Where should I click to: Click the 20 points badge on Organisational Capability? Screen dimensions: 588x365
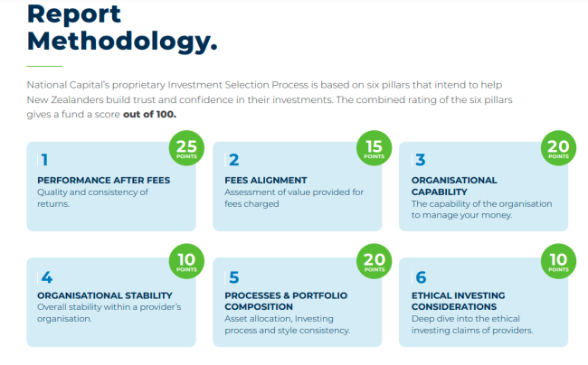tap(557, 147)
